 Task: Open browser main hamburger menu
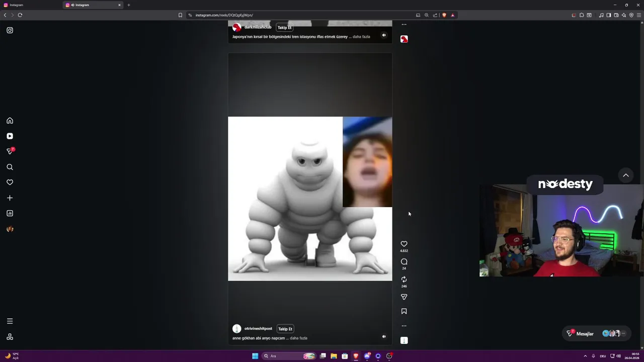639,15
